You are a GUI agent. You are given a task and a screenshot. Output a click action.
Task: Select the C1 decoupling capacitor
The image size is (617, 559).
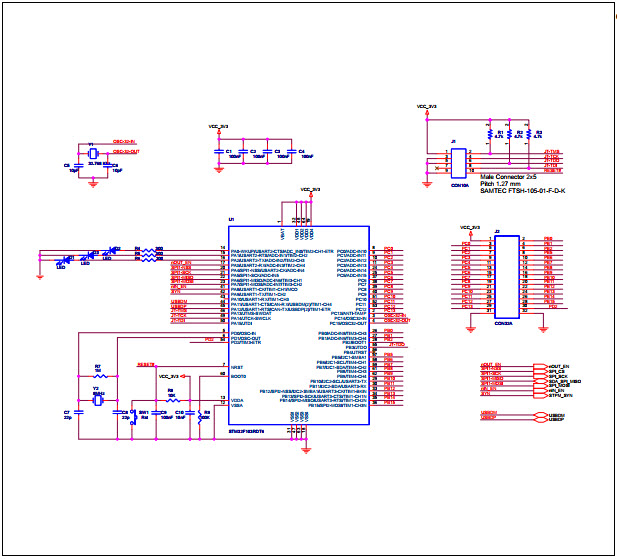pos(218,150)
